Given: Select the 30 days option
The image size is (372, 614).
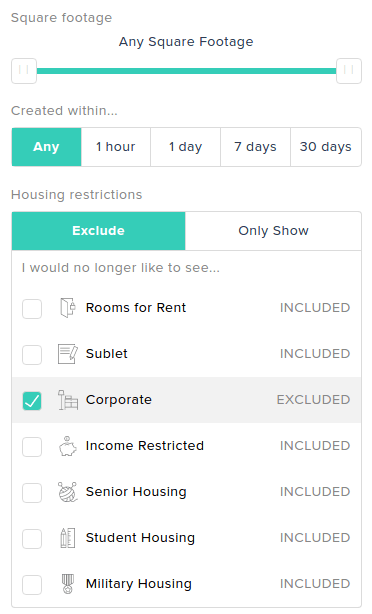Looking at the screenshot, I should (x=326, y=147).
